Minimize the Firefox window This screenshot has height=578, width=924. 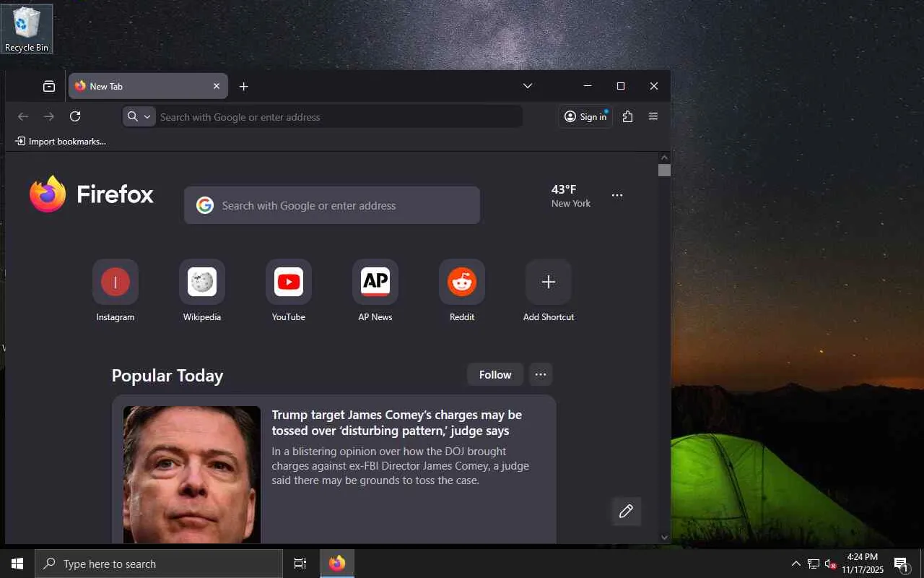point(588,86)
